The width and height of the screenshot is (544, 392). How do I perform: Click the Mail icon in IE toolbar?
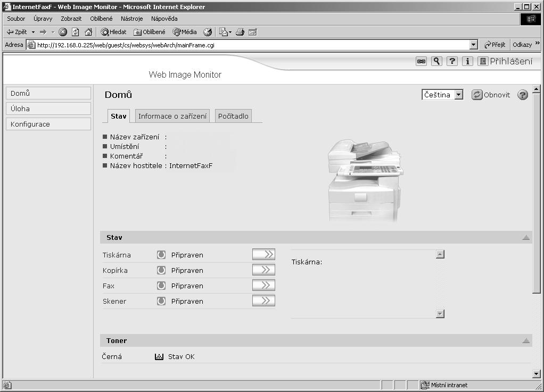[x=223, y=32]
